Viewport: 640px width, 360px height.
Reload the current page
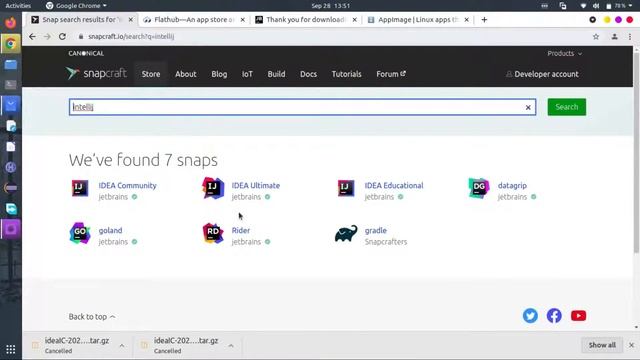(62, 36)
